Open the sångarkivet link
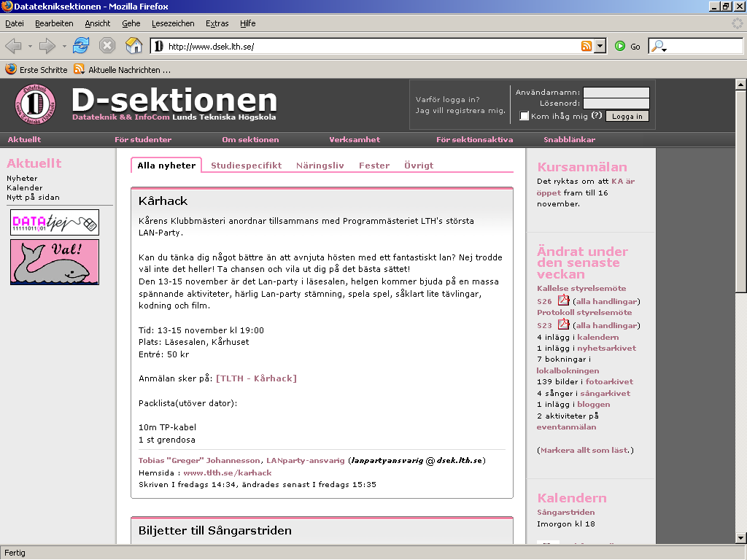747x560 pixels. [x=605, y=393]
